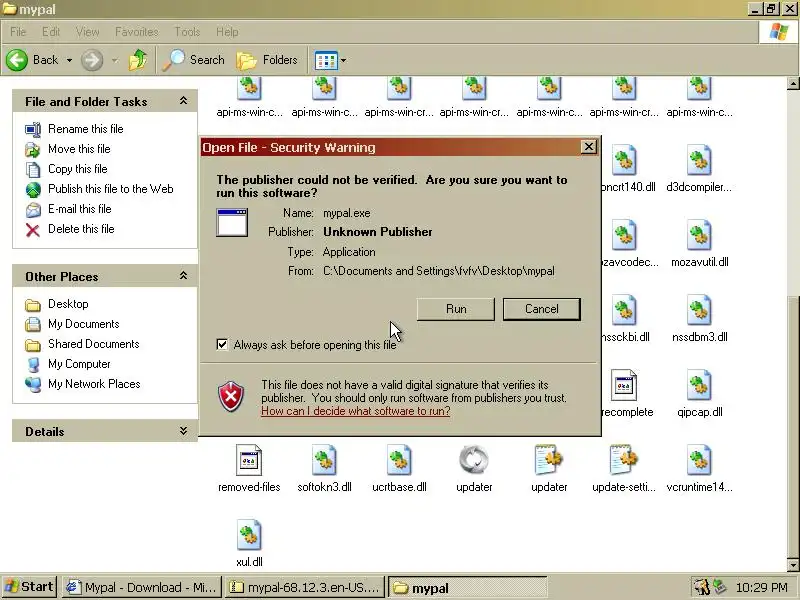800x600 pixels.
Task: Open My Computer in Other Places
Action: coord(79,364)
